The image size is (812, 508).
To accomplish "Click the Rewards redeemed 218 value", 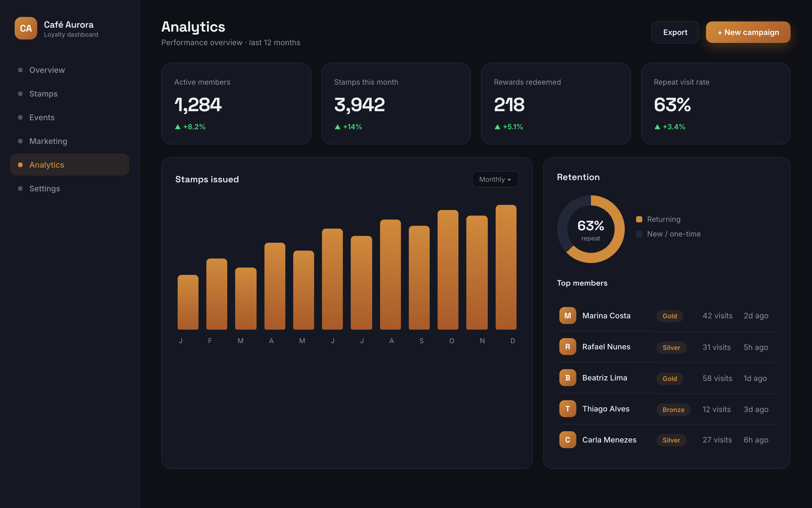I will click(509, 104).
